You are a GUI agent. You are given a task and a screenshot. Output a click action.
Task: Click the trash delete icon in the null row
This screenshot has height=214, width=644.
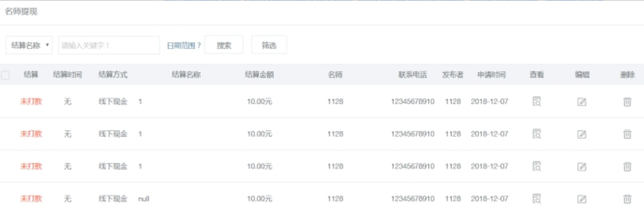pos(627,199)
